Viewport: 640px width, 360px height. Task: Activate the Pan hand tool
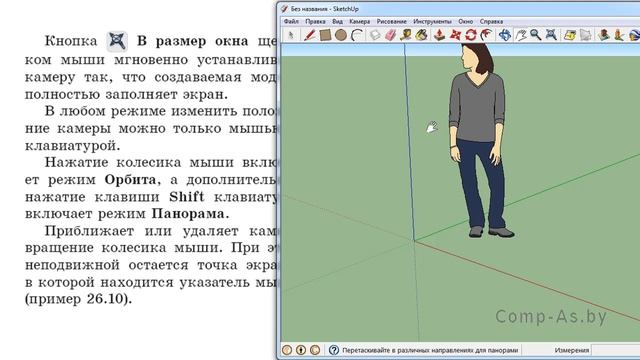pyautogui.click(x=520, y=35)
